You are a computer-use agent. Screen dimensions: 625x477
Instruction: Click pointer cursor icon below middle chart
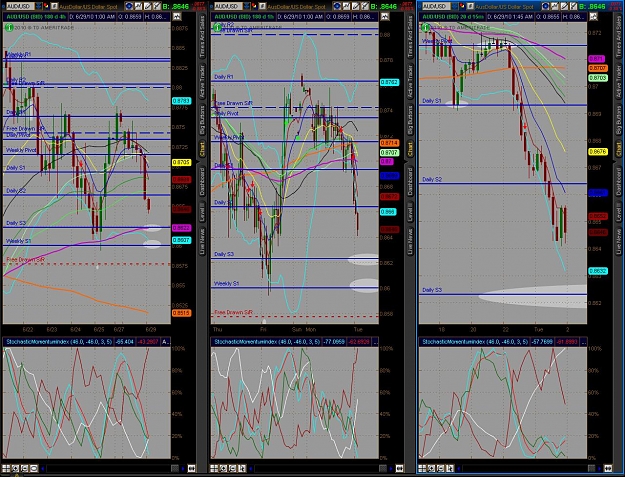click(x=242, y=468)
